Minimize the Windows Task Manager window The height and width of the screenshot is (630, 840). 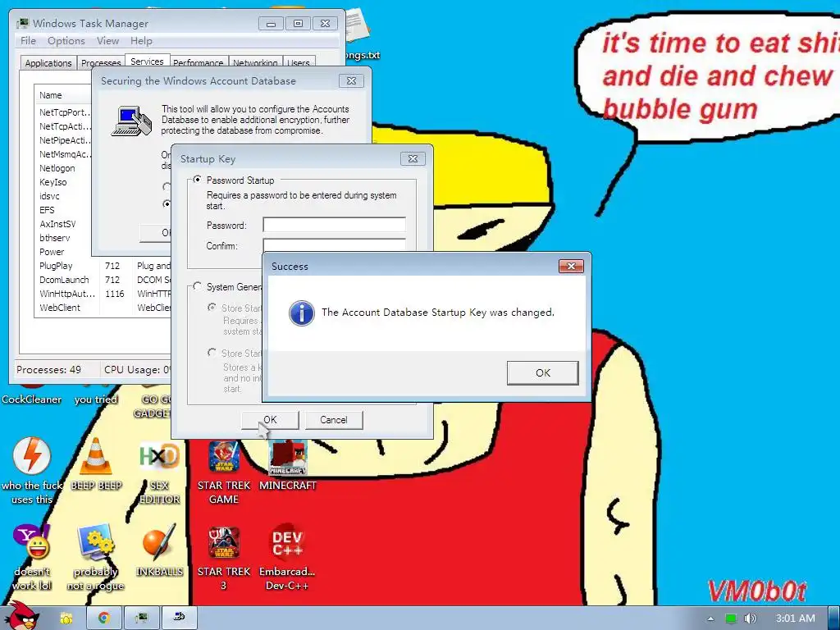(x=271, y=24)
